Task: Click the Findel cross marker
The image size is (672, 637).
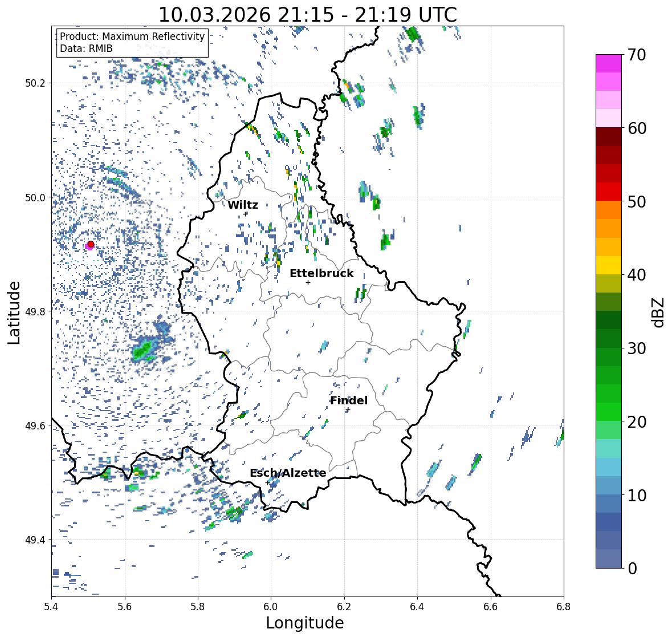Action: click(x=348, y=410)
